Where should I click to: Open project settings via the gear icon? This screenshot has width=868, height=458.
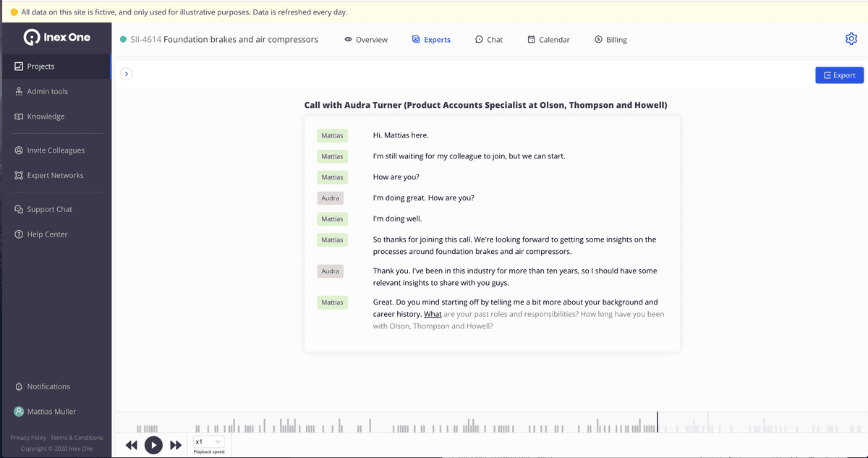coord(851,38)
